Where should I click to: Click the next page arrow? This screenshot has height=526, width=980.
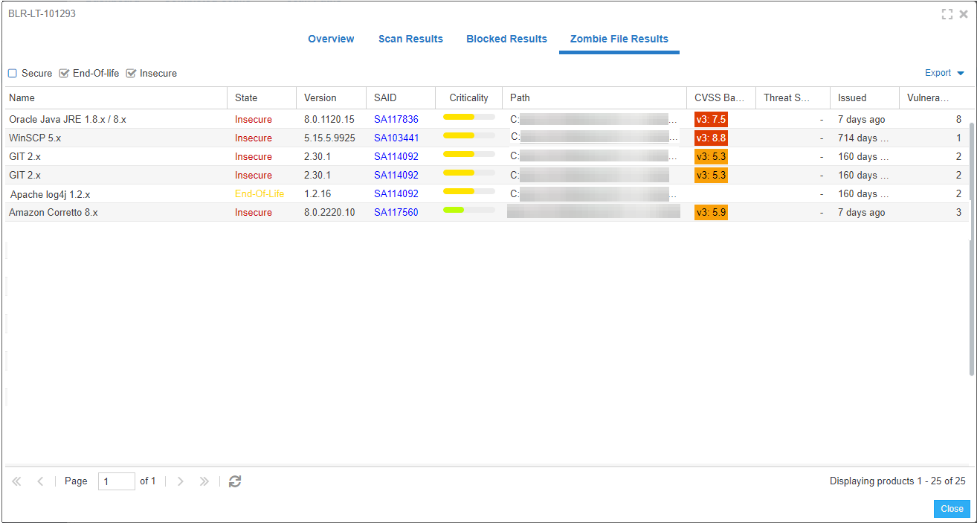pyautogui.click(x=181, y=481)
